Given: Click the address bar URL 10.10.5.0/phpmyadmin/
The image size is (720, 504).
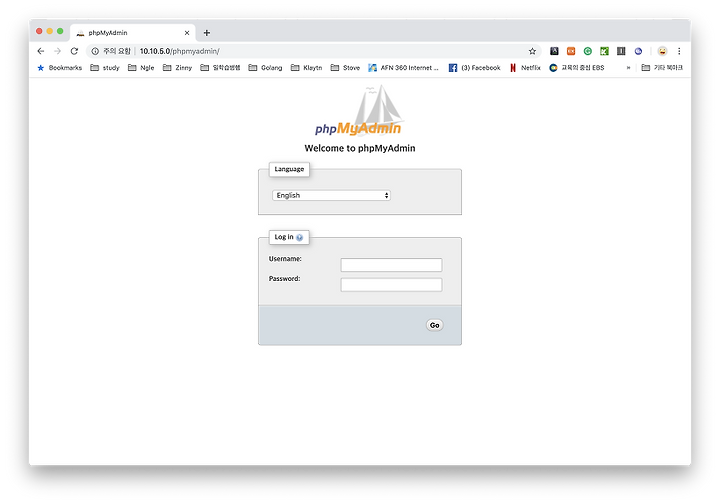Looking at the screenshot, I should point(180,51).
